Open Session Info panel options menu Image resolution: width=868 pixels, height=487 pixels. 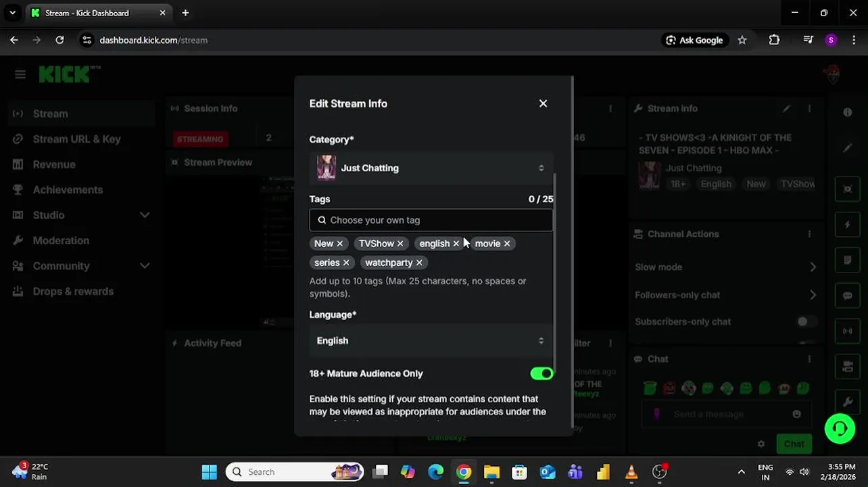[x=610, y=108]
